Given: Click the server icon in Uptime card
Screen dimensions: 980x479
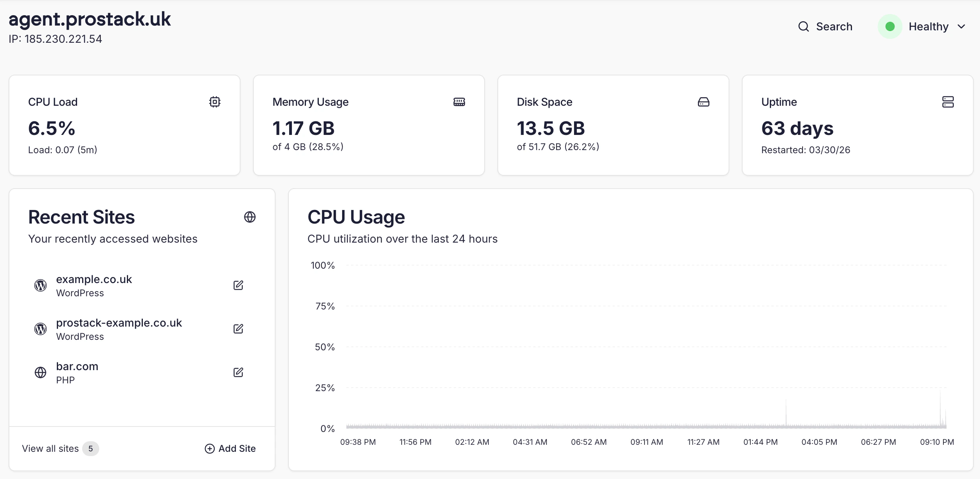Looking at the screenshot, I should (948, 102).
